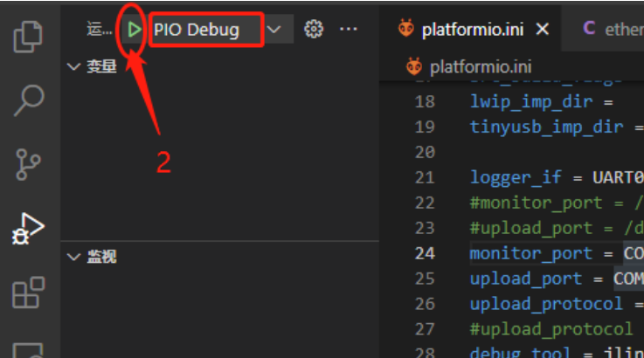Click monitor_port on line 24
644x358 pixels.
[x=531, y=253]
